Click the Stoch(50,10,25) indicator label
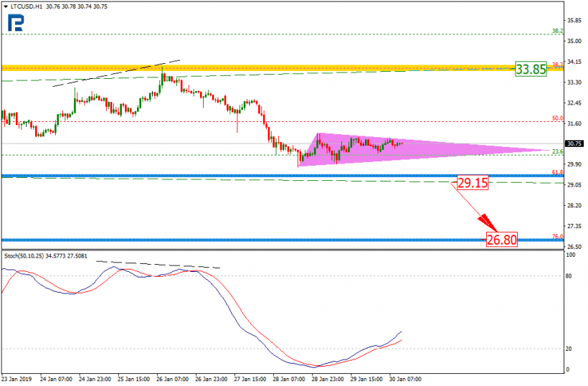Viewport: 588px width, 386px height. point(27,255)
